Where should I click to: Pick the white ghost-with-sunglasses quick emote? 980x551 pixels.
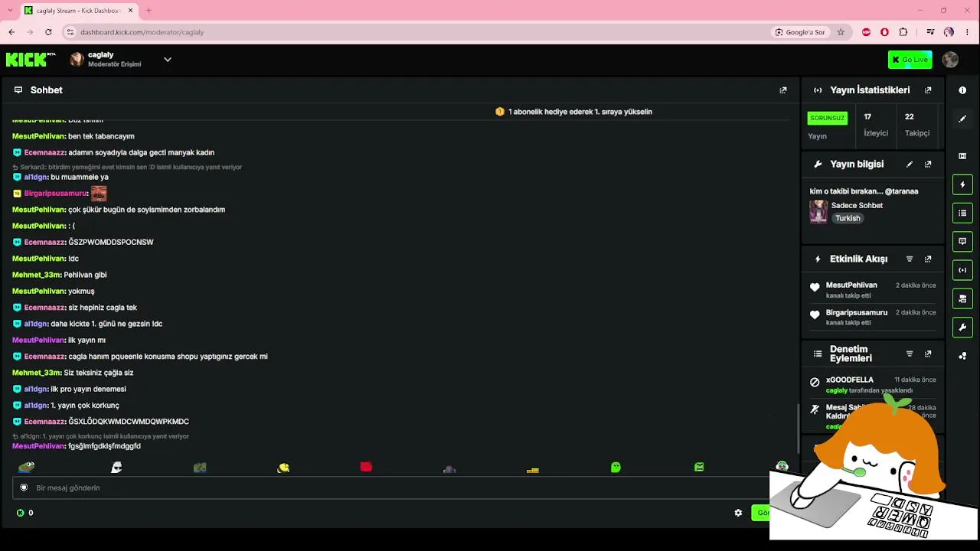(x=116, y=467)
